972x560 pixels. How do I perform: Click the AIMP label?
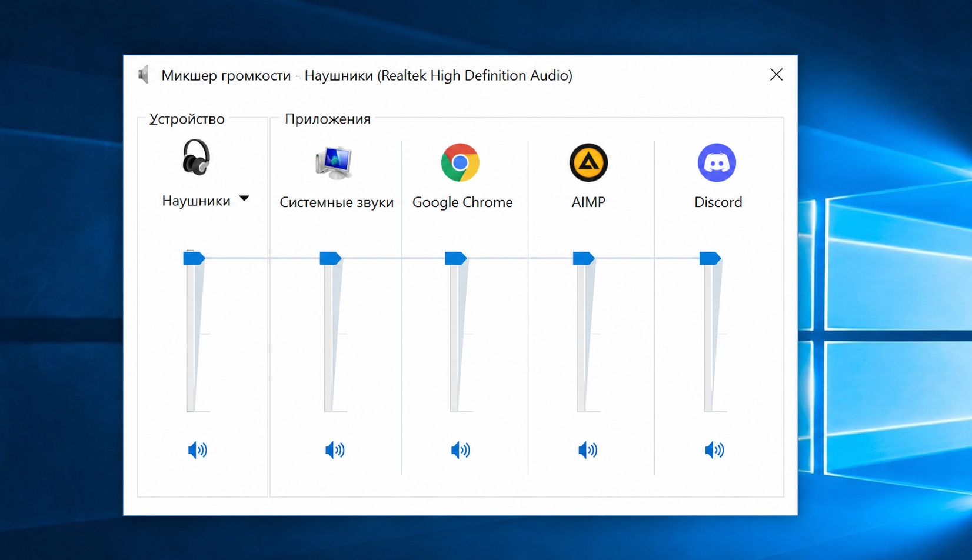588,202
